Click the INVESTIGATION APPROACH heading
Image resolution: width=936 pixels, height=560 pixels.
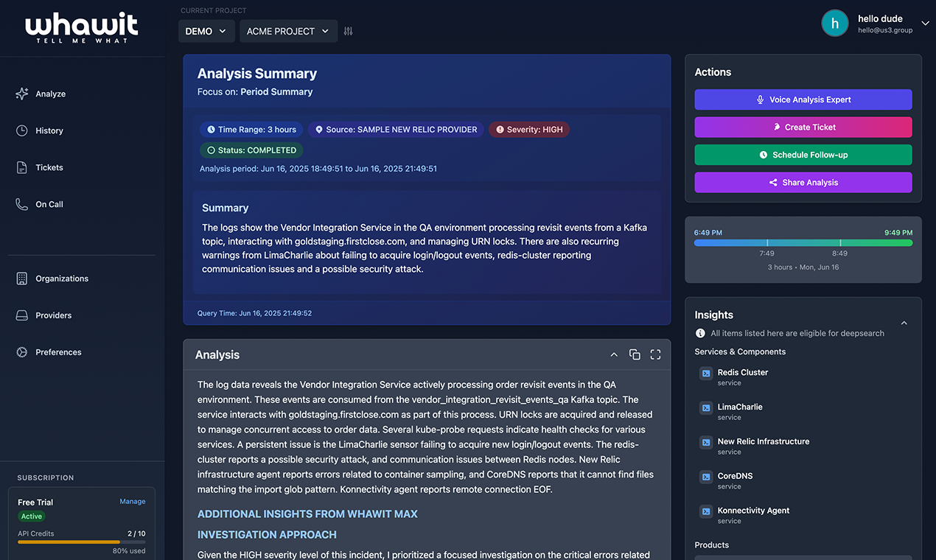[267, 535]
